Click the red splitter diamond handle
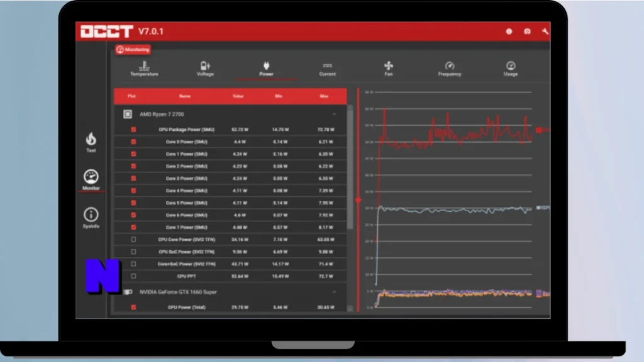This screenshot has width=644, height=362. (x=358, y=200)
